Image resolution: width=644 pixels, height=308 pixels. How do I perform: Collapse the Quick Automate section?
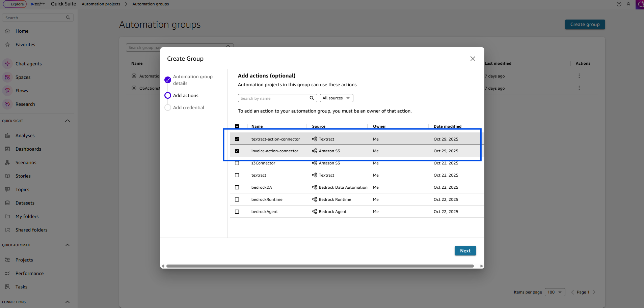(x=68, y=245)
